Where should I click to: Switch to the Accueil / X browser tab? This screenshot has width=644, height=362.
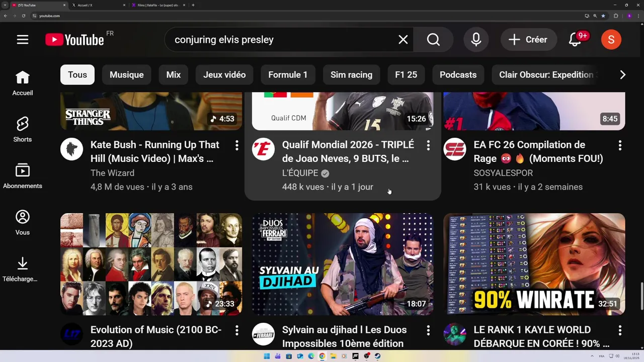coord(99,5)
